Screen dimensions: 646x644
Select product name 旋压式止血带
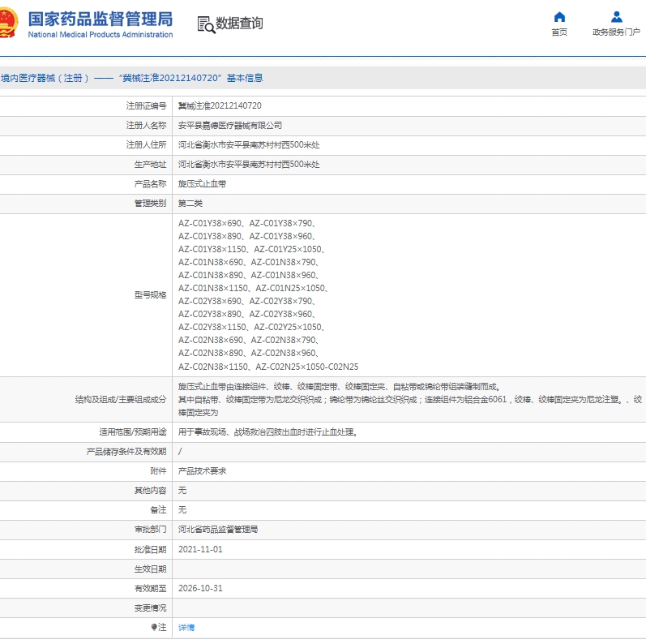coord(202,184)
